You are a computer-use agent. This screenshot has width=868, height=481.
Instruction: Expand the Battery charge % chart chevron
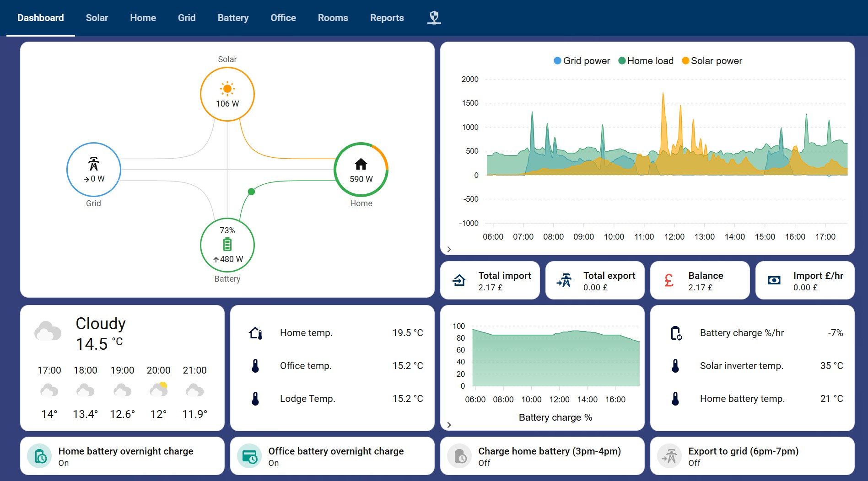[449, 425]
